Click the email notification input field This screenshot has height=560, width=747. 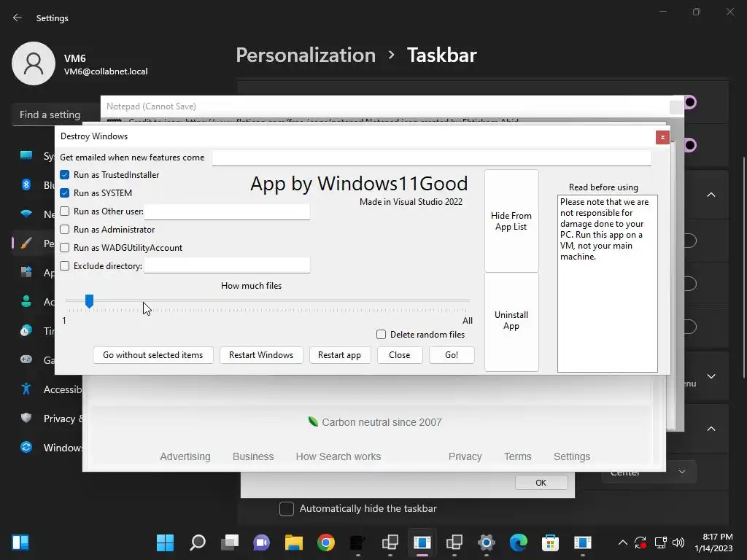click(432, 157)
